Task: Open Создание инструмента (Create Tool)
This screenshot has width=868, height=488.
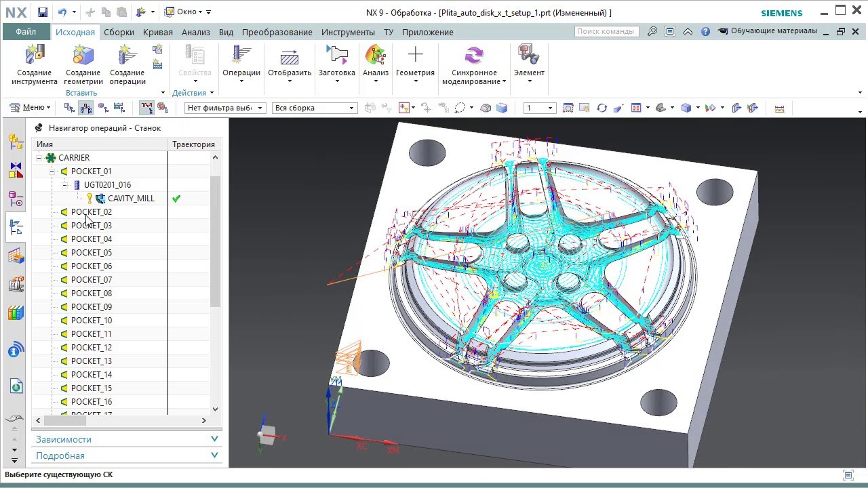Action: tap(35, 65)
